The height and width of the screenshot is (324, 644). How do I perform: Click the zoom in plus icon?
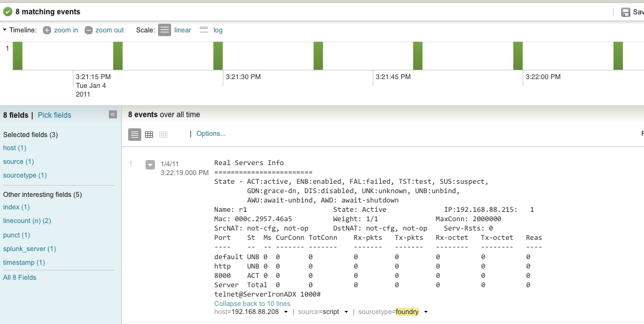(x=47, y=30)
